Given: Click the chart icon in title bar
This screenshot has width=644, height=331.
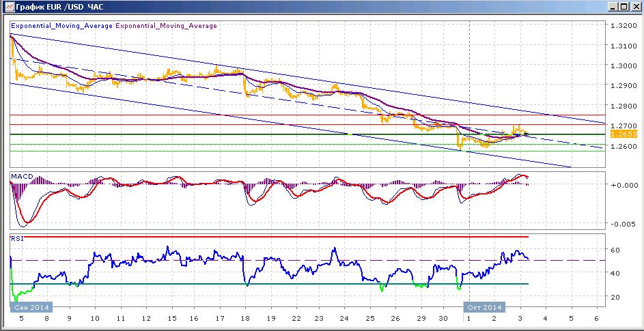Looking at the screenshot, I should [8, 7].
